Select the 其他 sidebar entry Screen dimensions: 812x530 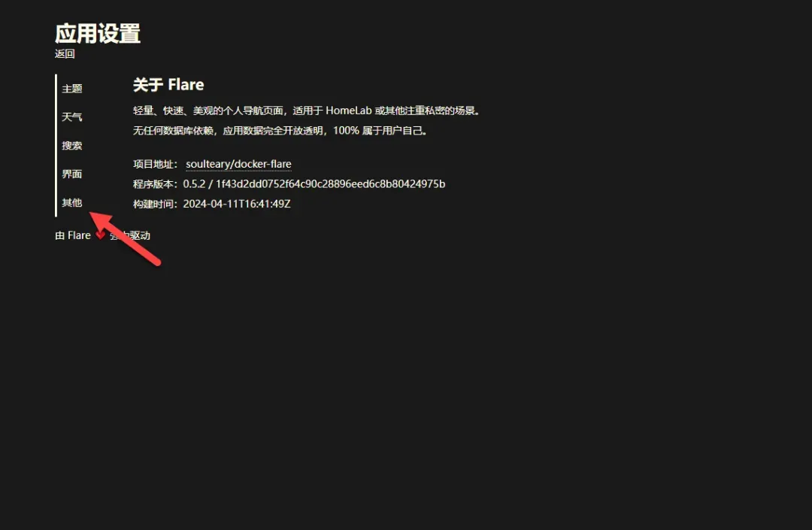[72, 202]
